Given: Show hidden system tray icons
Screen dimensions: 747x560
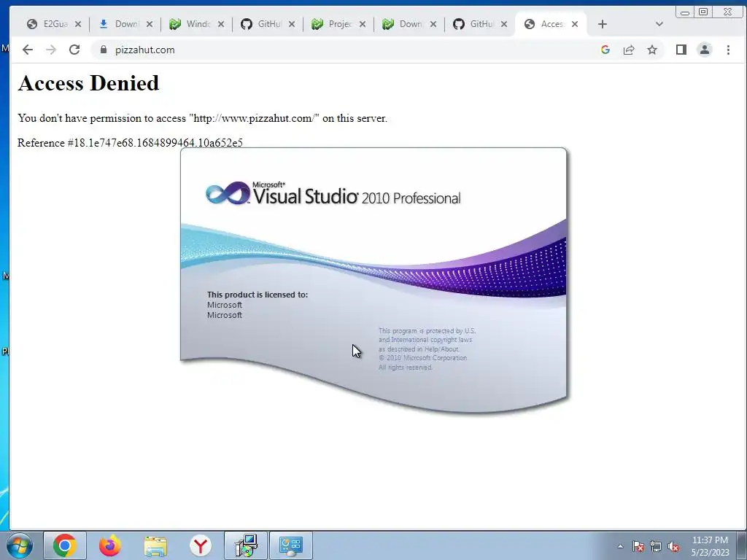Looking at the screenshot, I should [x=620, y=546].
